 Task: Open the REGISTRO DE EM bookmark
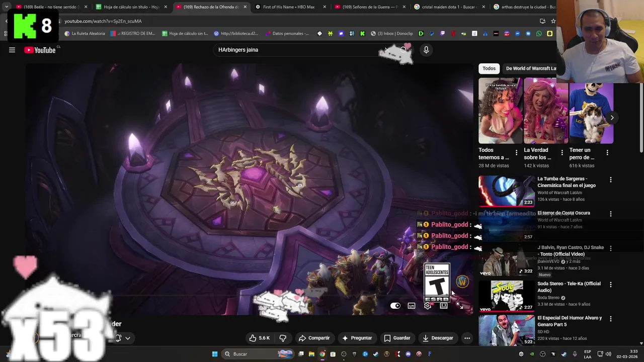(x=133, y=34)
